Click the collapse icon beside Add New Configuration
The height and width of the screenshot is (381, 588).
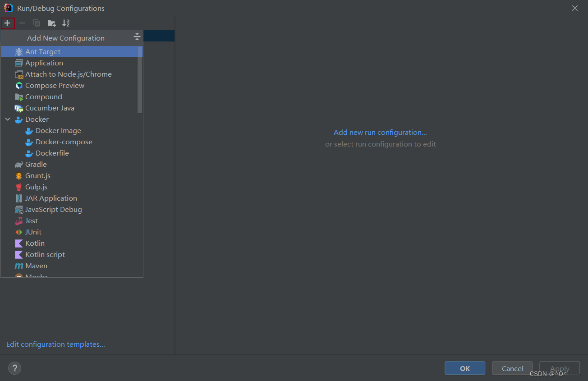pyautogui.click(x=137, y=37)
